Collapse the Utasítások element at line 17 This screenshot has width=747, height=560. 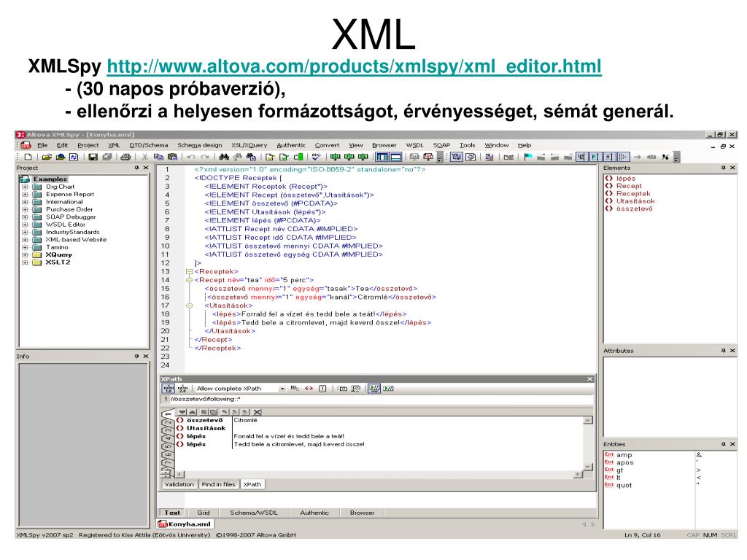(x=190, y=306)
